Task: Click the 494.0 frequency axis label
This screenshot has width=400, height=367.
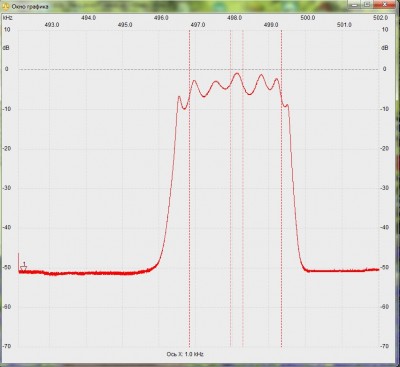Action: 89,18
